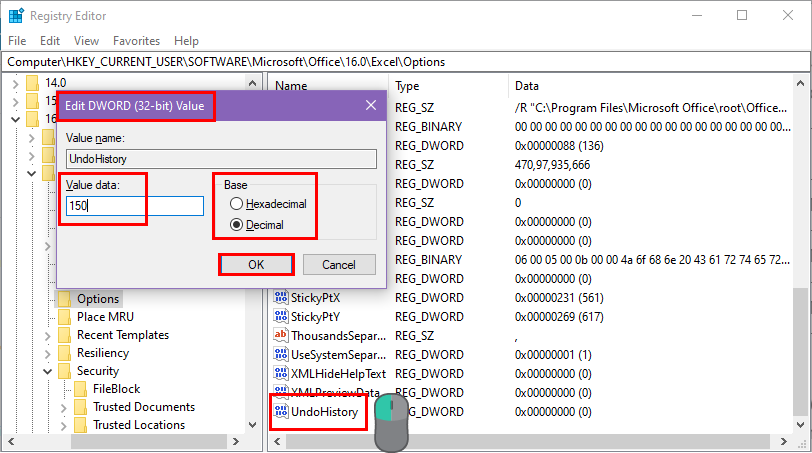The image size is (812, 453).
Task: Click the Resiliency folder icon
Action: click(x=65, y=353)
